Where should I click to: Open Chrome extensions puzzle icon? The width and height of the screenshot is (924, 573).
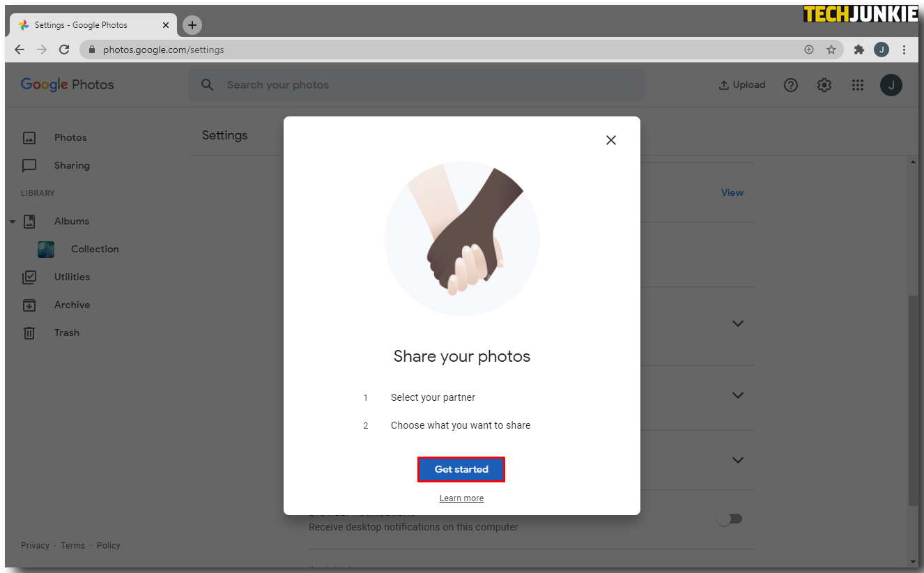point(859,49)
